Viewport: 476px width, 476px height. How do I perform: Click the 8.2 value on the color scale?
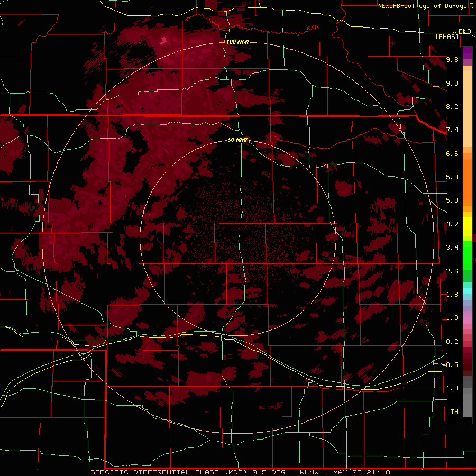click(x=452, y=106)
